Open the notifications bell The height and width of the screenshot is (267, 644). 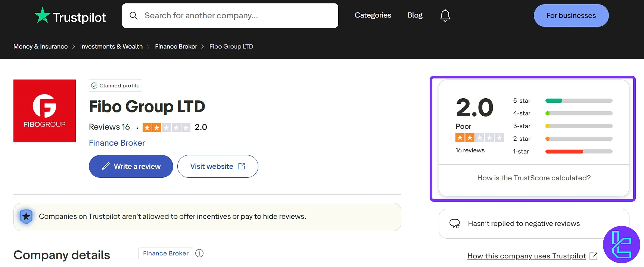pos(445,16)
